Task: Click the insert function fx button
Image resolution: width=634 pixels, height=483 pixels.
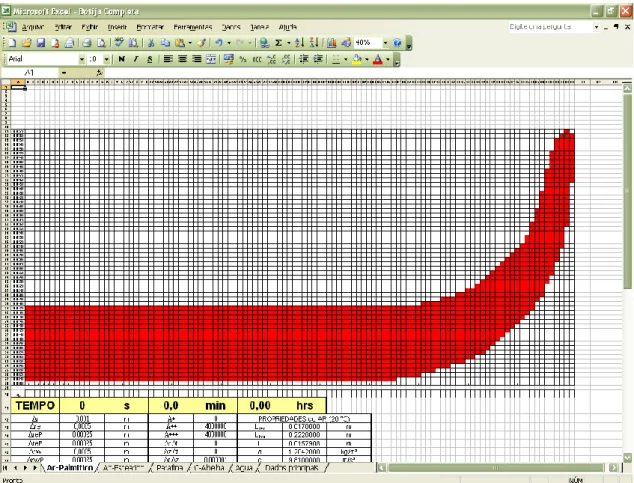Action: pos(99,73)
